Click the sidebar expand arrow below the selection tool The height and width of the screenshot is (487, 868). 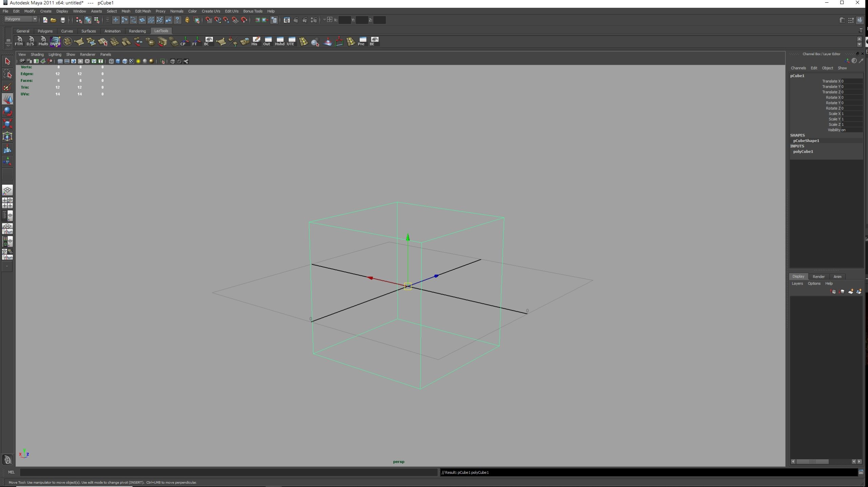tap(7, 267)
